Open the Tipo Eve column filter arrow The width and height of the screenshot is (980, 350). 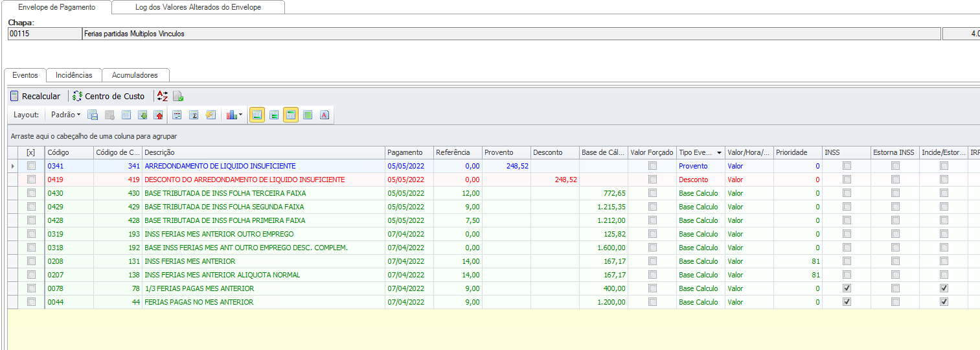click(719, 153)
